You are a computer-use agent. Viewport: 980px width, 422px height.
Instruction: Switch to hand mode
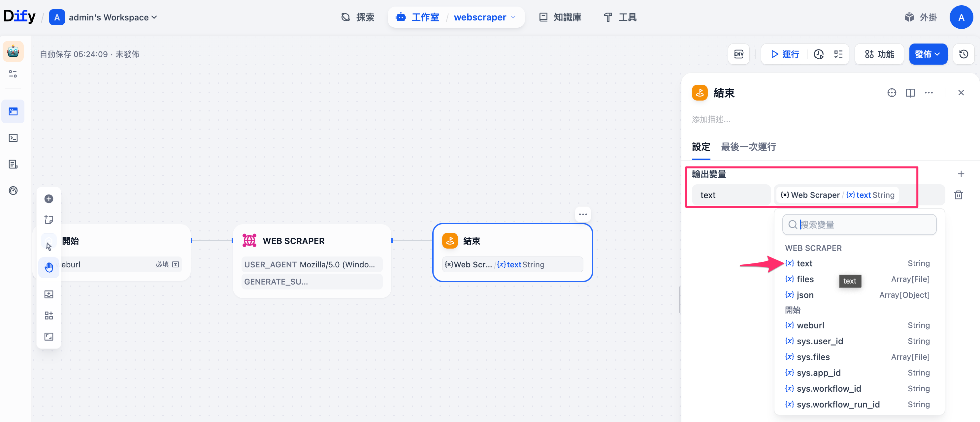[49, 267]
